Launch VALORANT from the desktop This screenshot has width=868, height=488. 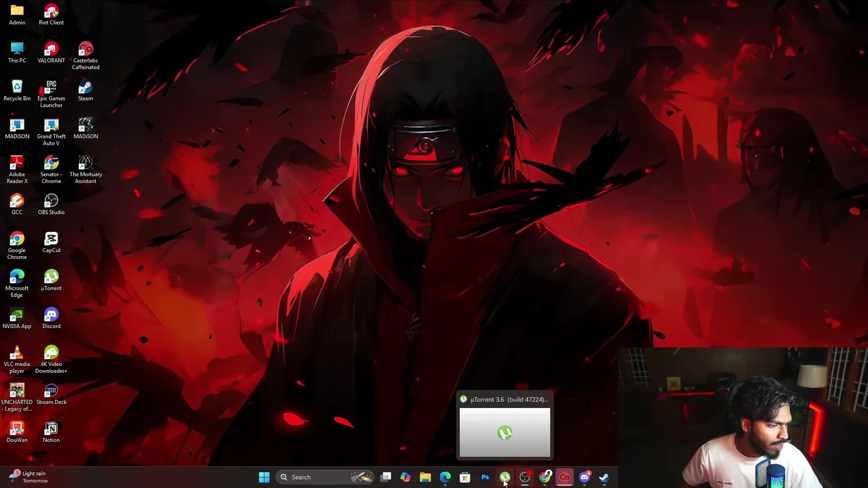pos(51,52)
